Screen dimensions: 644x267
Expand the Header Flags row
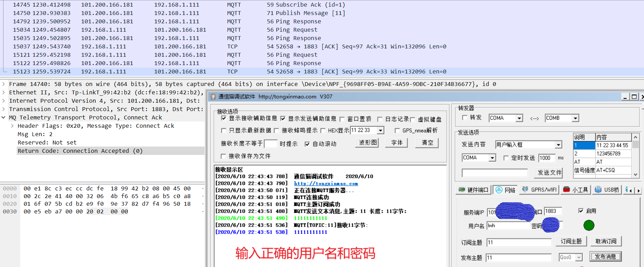pyautogui.click(x=12, y=126)
